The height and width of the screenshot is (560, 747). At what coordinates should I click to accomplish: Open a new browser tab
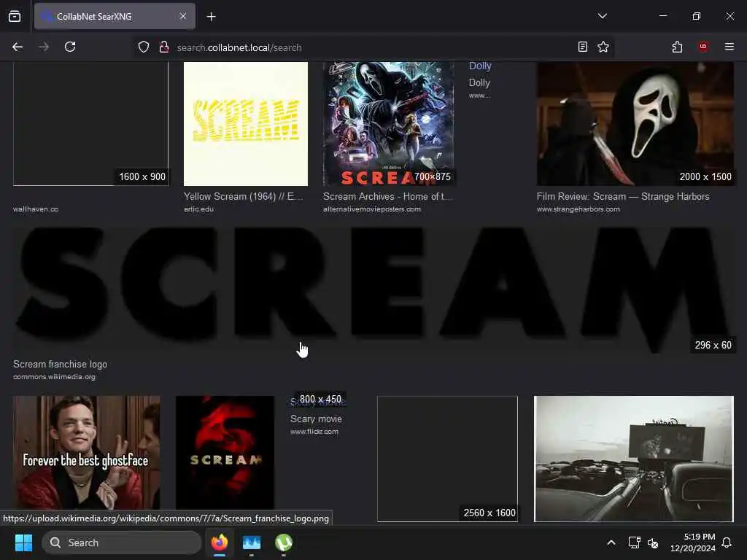point(211,17)
